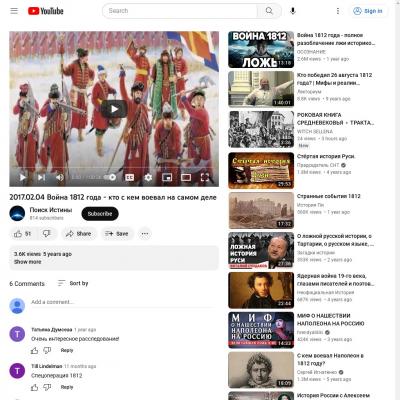Viewport: 400px width, 400px height.
Task: Dislike the video thumbs down
Action: (x=46, y=234)
